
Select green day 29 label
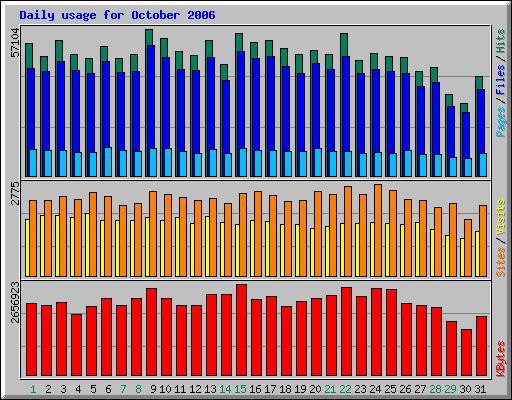tap(450, 389)
